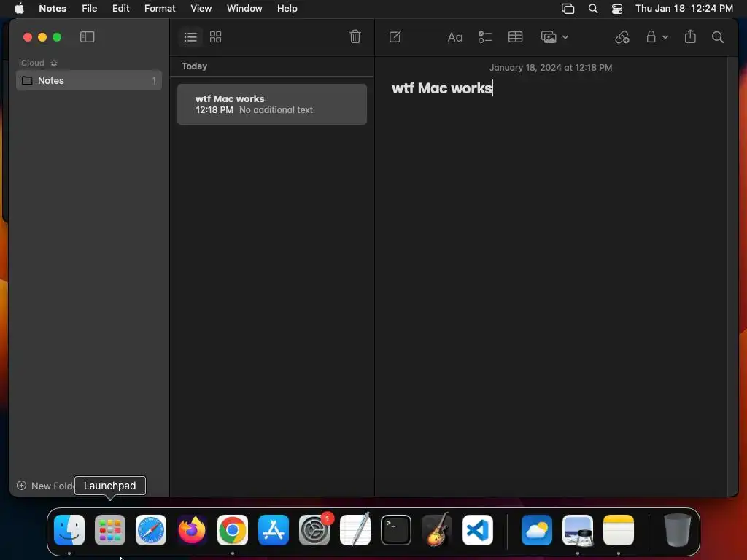Open TextEdit from the Dock
The image size is (747, 560).
[355, 529]
